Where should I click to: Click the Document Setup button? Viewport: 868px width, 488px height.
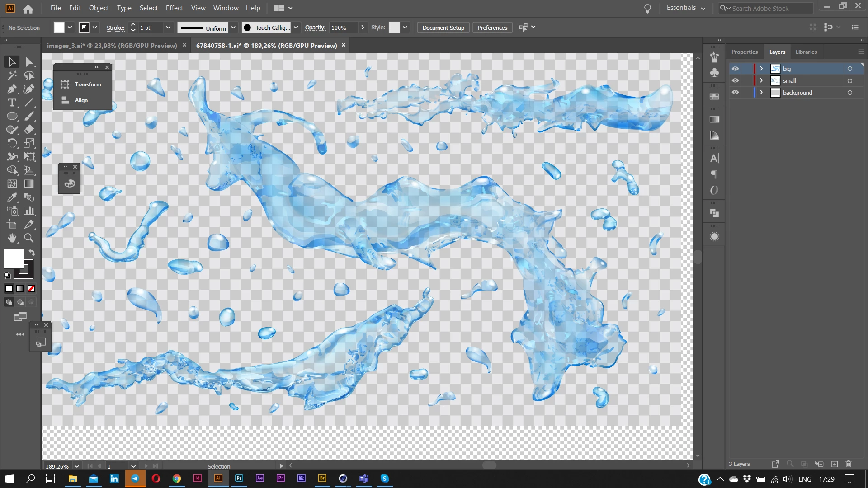click(443, 28)
